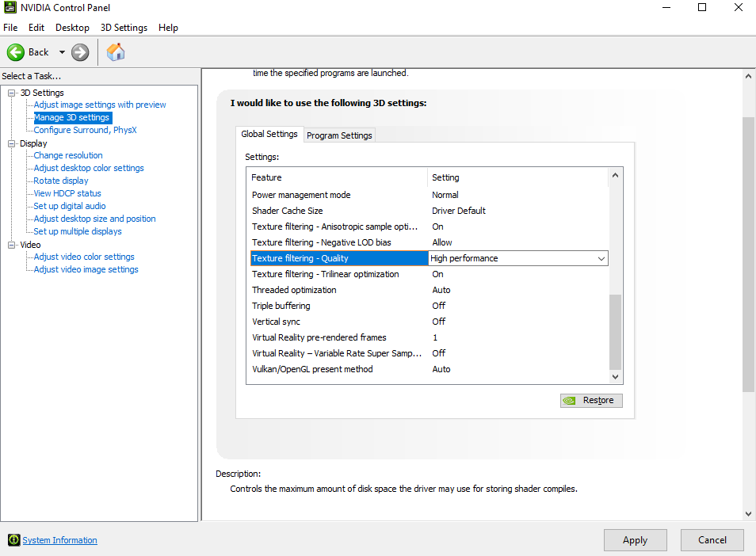Click the Apply button
This screenshot has height=556, width=756.
click(635, 540)
